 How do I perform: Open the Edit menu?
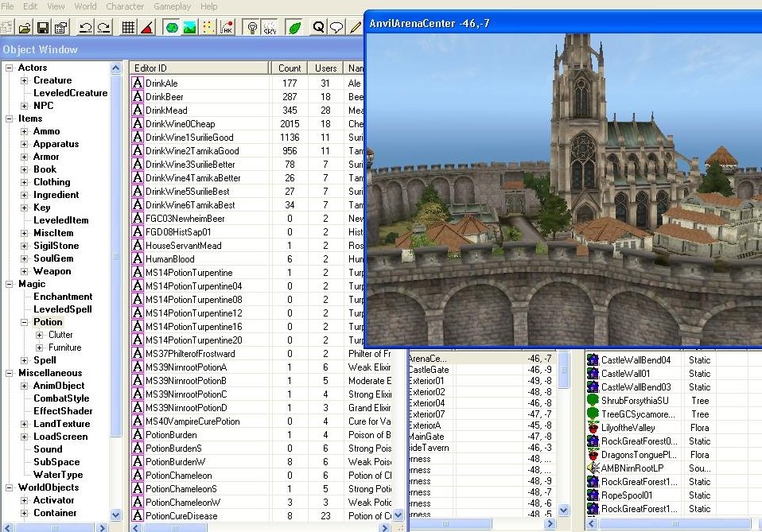tap(30, 6)
